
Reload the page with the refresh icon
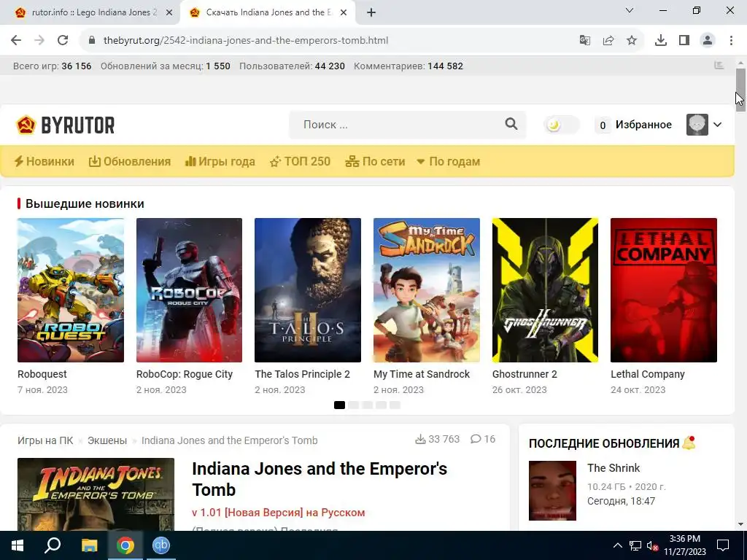click(63, 41)
